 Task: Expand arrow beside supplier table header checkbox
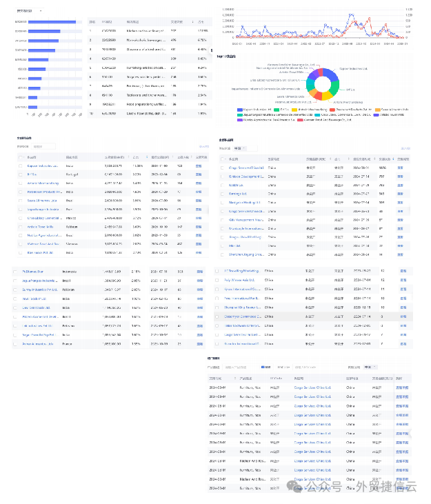(226, 159)
